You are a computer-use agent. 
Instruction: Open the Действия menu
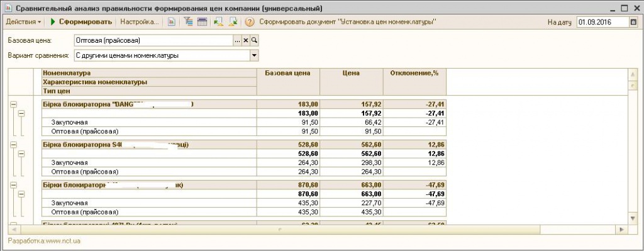pos(23,22)
